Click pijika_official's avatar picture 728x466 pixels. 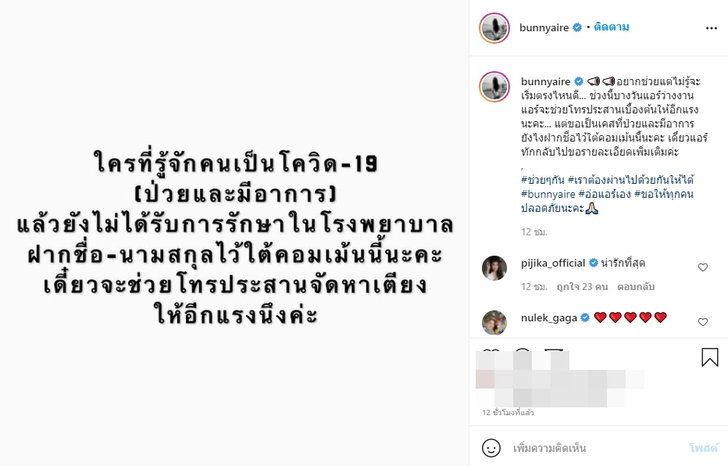[494, 268]
